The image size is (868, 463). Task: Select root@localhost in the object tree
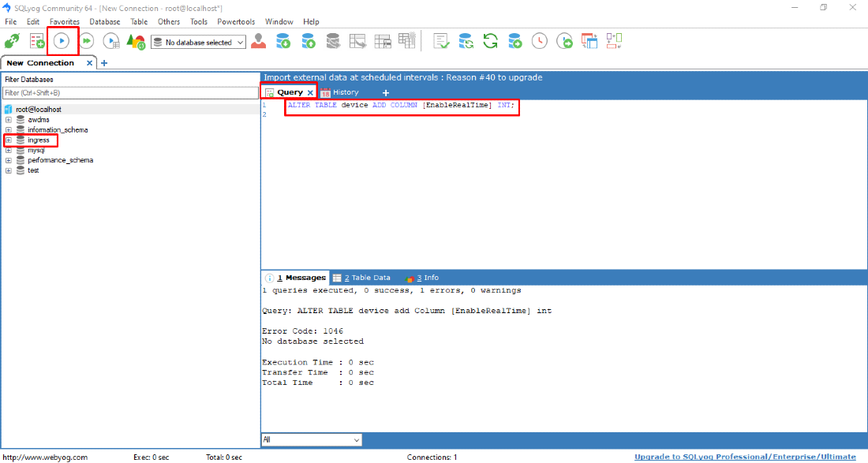(x=38, y=110)
